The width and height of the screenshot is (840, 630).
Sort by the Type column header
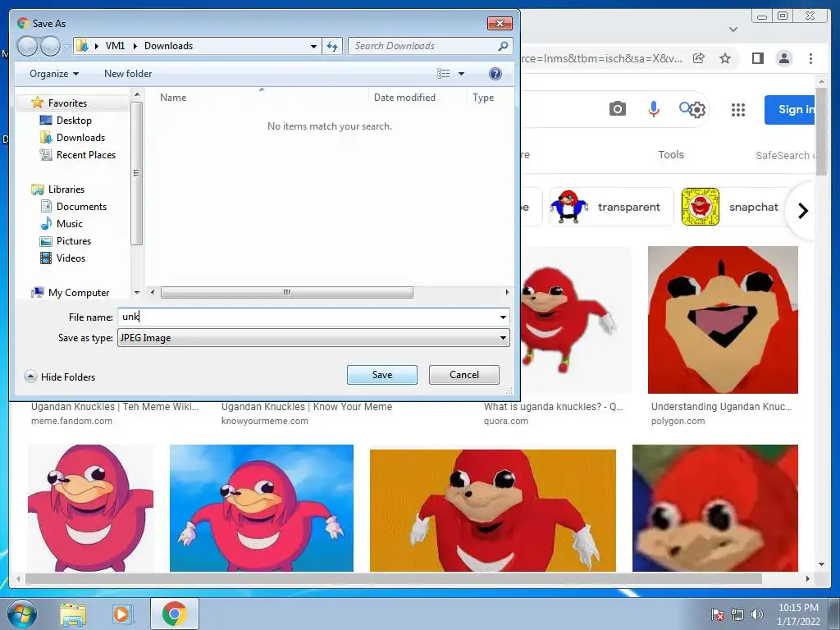[483, 98]
